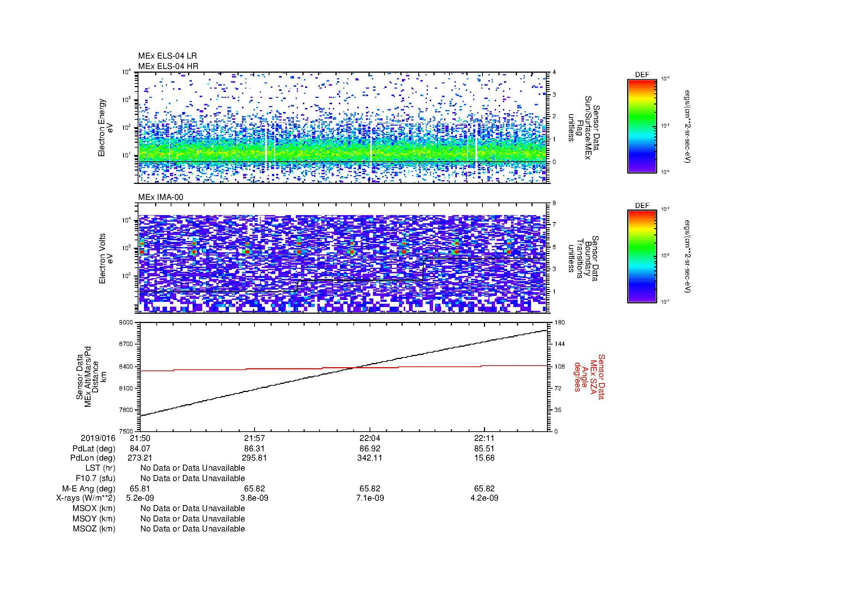Click the M-E Ang value '65.81'
Viewport: 868px width, 613px height.
[140, 488]
